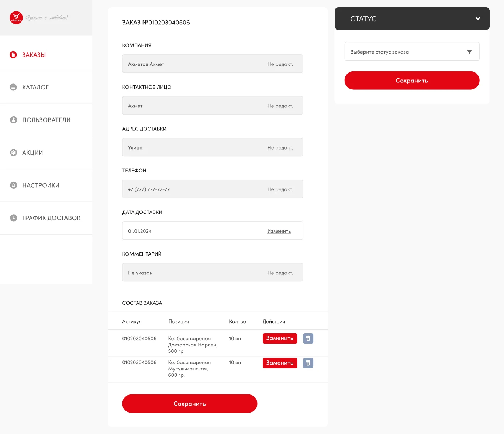The height and width of the screenshot is (434, 504).
Task: Click the АКЦИИ tag icon
Action: [x=14, y=153]
